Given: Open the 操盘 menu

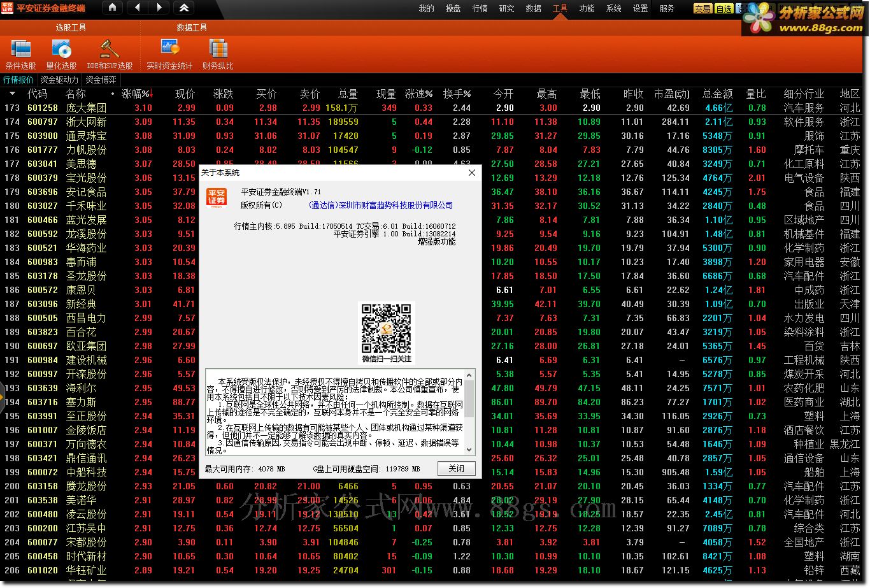Looking at the screenshot, I should pyautogui.click(x=453, y=8).
